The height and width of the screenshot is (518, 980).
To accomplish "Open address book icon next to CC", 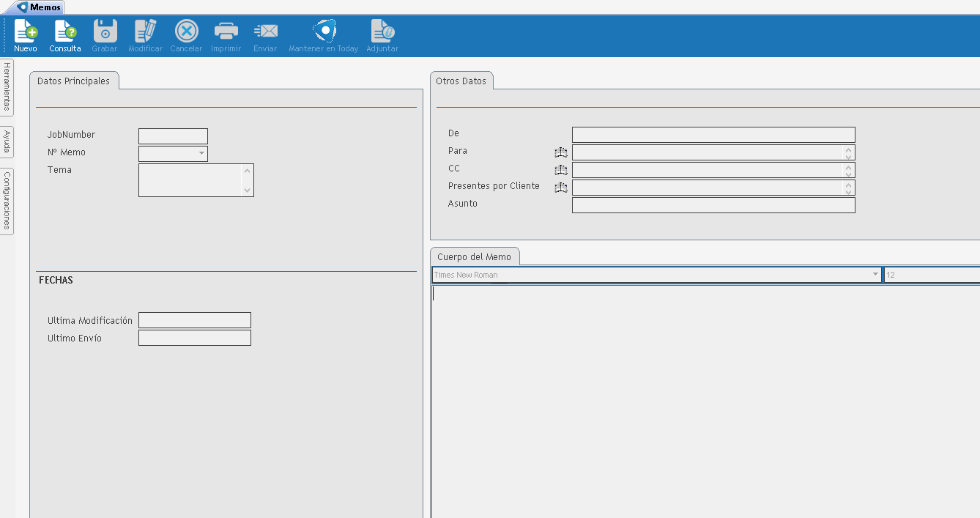I will click(561, 170).
